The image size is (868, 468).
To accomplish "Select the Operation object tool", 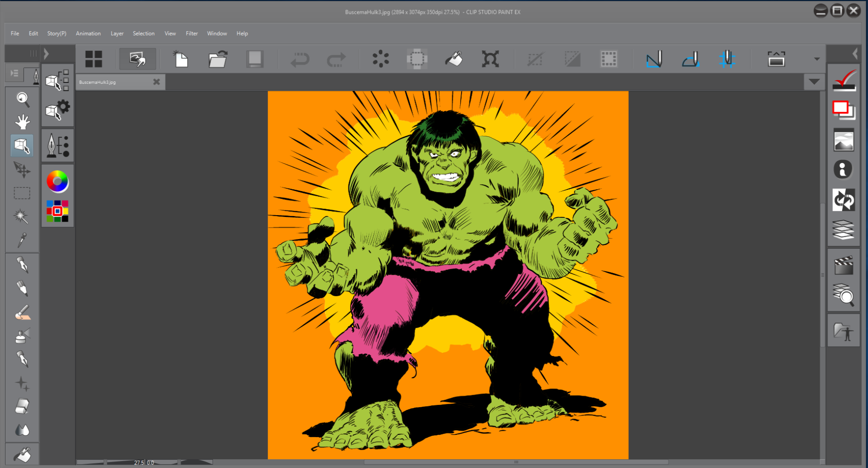I will pyautogui.click(x=22, y=146).
